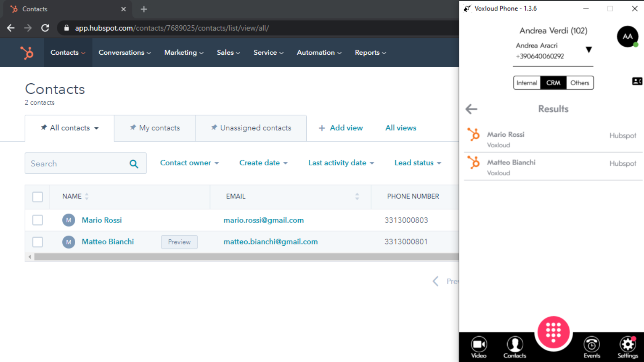Open the Events history icon

tap(592, 347)
